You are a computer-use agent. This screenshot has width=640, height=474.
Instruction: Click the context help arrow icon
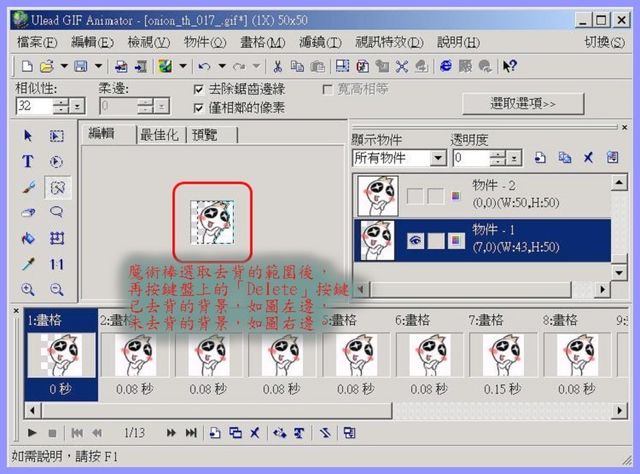509,66
